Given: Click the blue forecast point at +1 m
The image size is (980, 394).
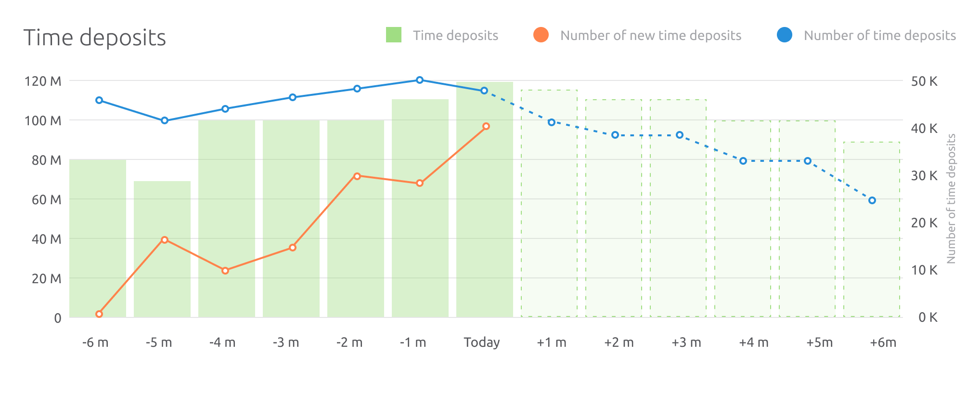Looking at the screenshot, I should click(552, 122).
